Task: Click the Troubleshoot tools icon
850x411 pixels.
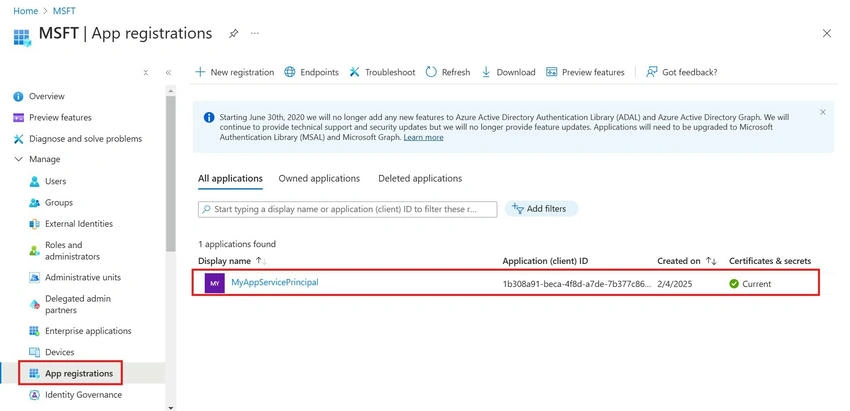Action: pos(355,72)
